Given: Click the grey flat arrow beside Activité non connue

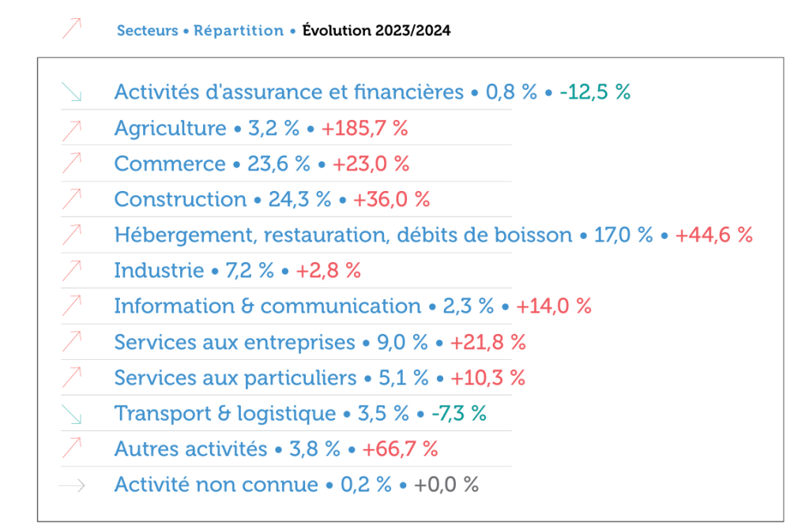Looking at the screenshot, I should coord(72,485).
